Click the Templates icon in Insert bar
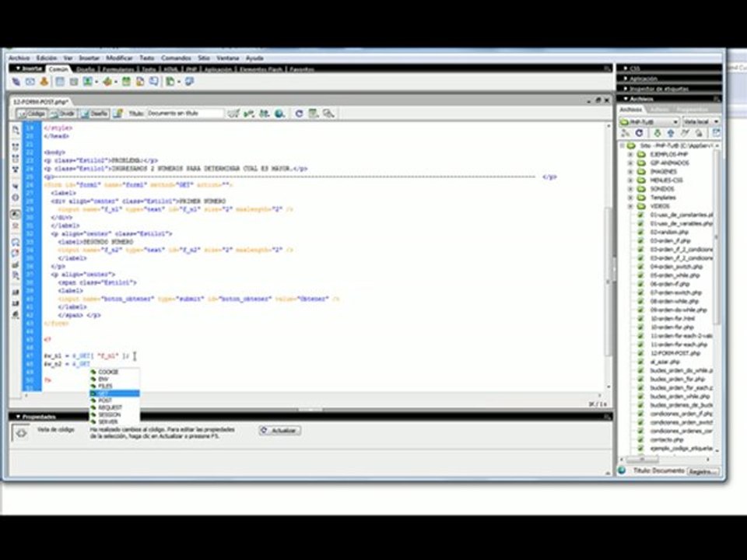The width and height of the screenshot is (747, 560). 170,82
